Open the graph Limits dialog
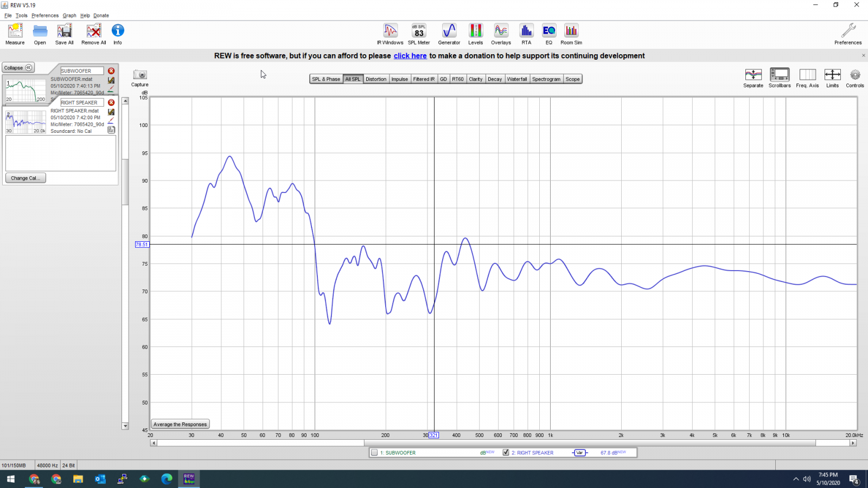 833,75
